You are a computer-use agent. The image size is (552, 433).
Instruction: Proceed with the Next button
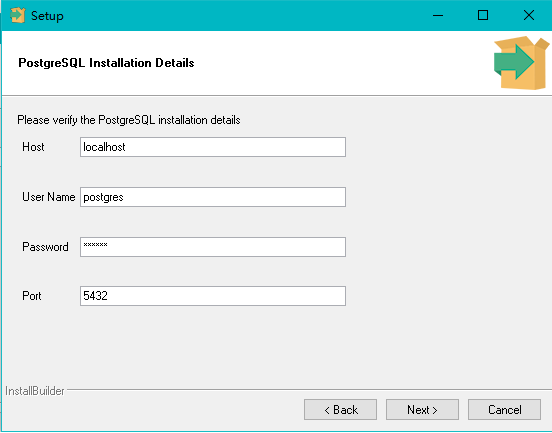[x=422, y=409]
